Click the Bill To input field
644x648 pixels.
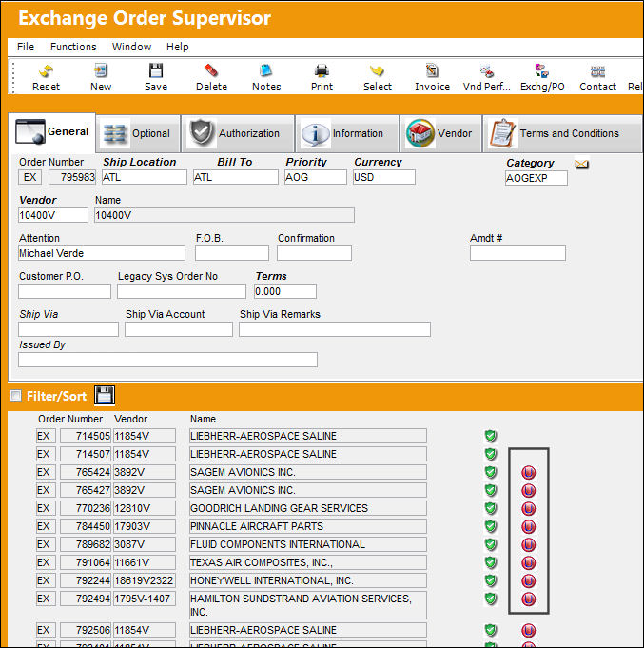click(236, 177)
